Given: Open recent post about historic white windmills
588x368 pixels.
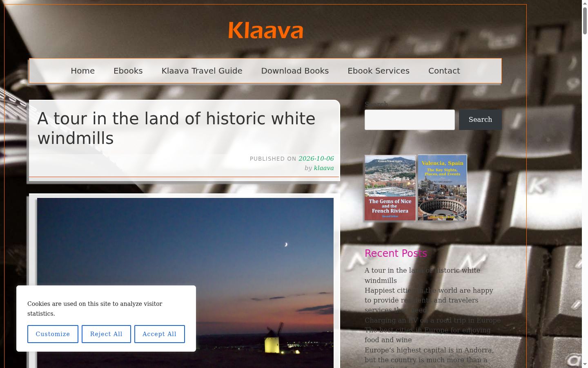Looking at the screenshot, I should (x=422, y=275).
